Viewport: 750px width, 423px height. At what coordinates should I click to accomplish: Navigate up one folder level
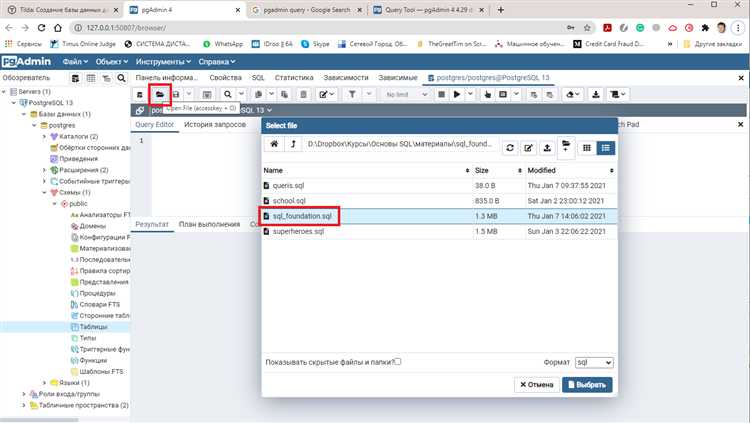point(293,146)
